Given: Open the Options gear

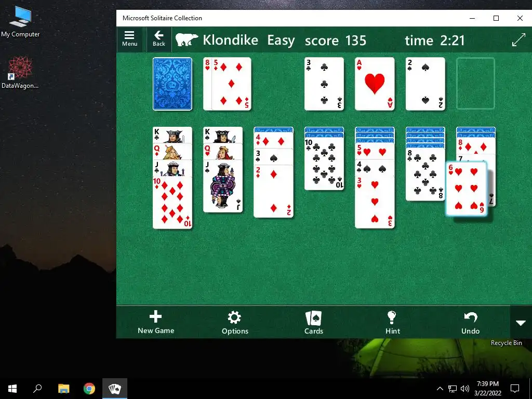Looking at the screenshot, I should point(235,323).
